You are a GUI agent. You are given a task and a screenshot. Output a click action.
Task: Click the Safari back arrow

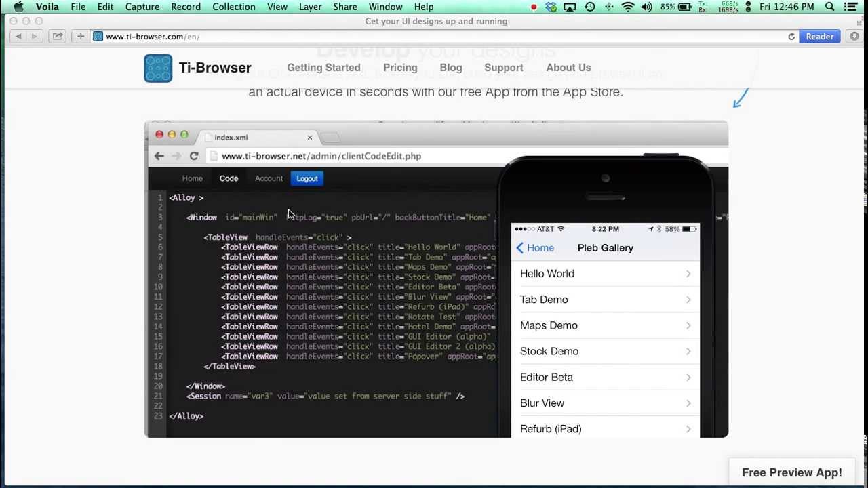pyautogui.click(x=18, y=37)
